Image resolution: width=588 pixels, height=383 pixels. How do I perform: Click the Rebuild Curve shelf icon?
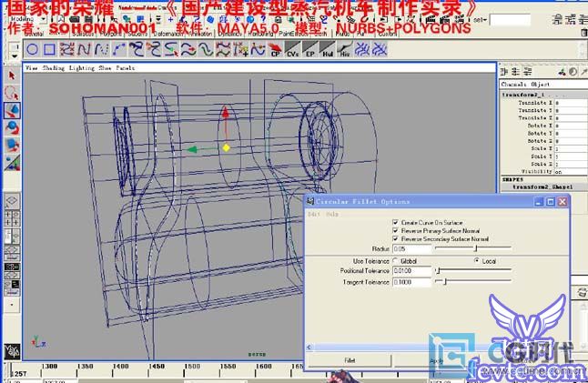[223, 49]
